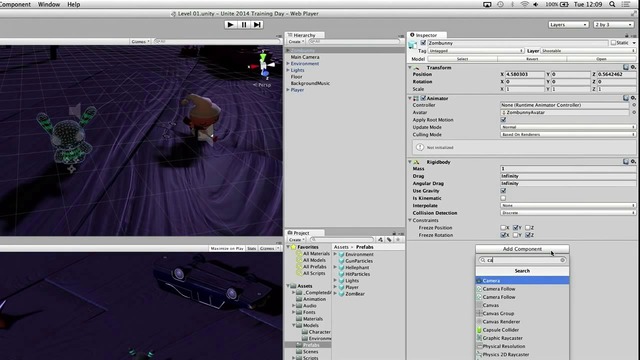The width and height of the screenshot is (640, 360).
Task: Start game with the Play button
Action: (230, 25)
